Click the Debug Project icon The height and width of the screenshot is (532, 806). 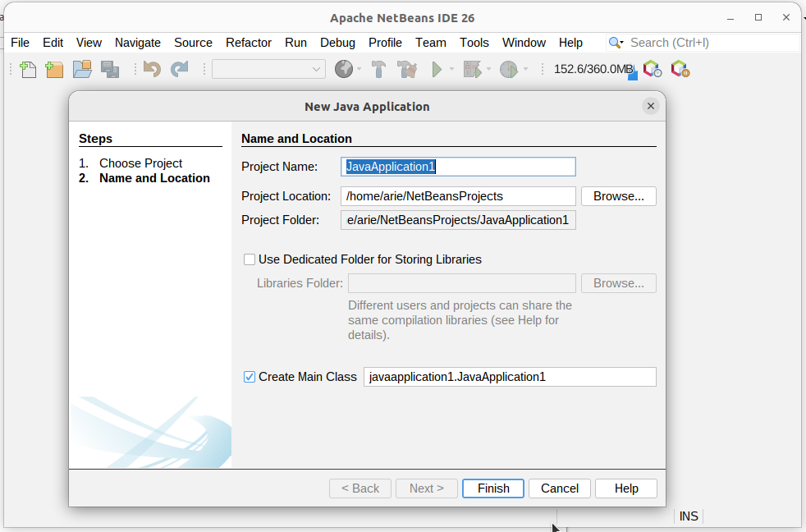pyautogui.click(x=473, y=69)
